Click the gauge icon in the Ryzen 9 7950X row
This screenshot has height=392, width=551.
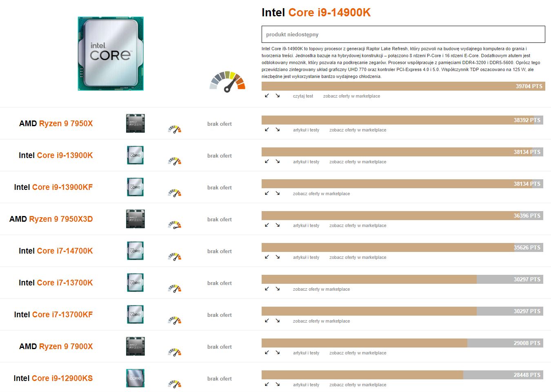(174, 129)
